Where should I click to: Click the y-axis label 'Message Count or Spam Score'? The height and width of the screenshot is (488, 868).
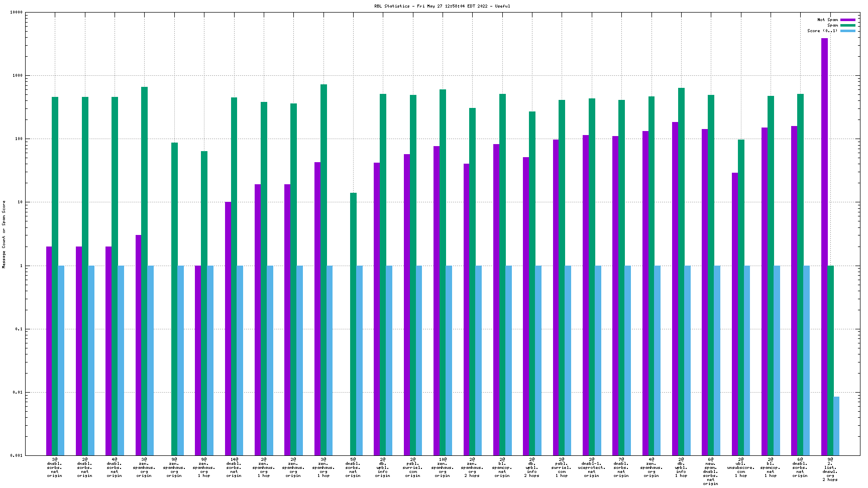[x=4, y=234]
